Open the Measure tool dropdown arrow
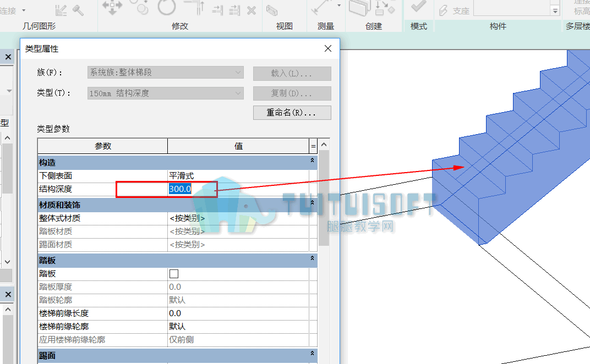 339,5
